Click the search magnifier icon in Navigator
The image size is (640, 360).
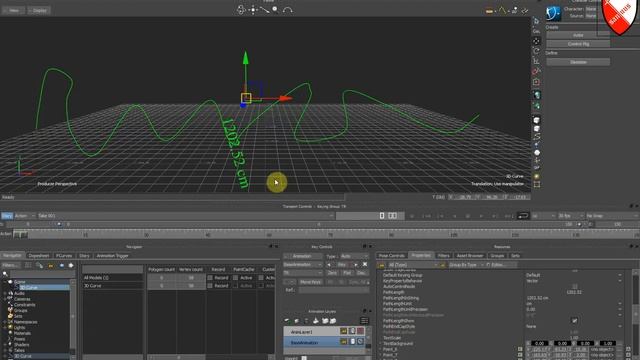pos(5,274)
